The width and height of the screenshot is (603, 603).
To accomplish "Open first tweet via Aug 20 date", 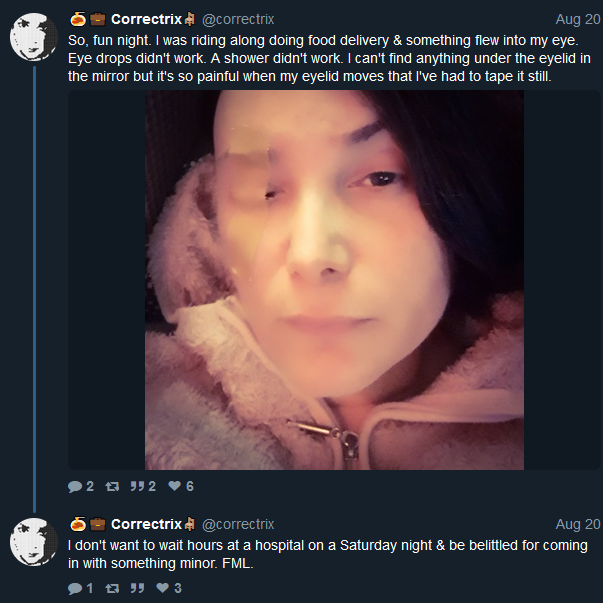I will coord(578,19).
